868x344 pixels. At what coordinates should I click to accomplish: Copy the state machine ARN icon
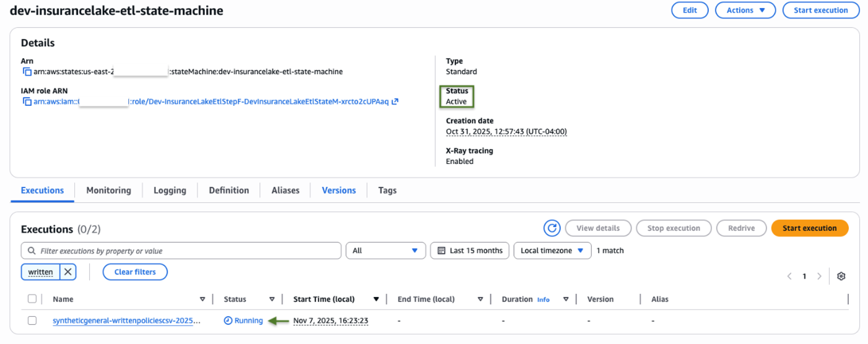[x=27, y=72]
